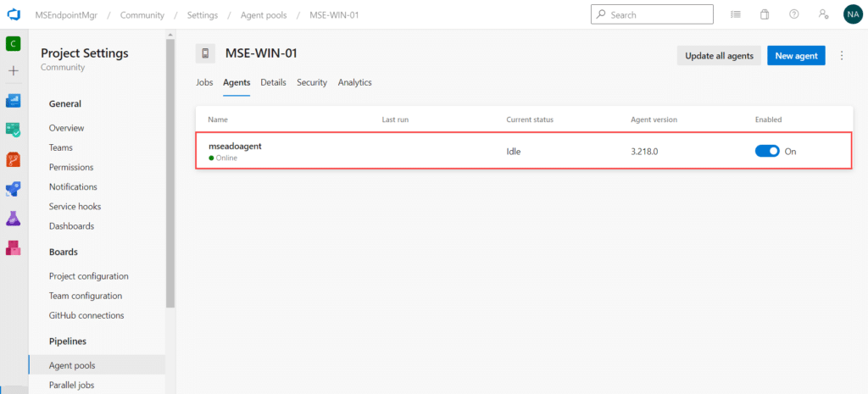Click the settings panel scrollbar
The image size is (868, 394).
[x=170, y=173]
